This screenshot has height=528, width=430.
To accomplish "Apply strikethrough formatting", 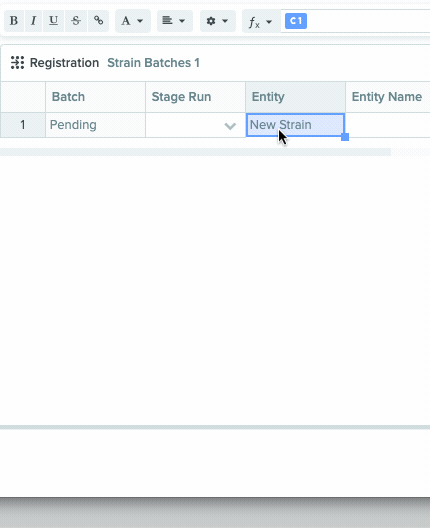I will pos(76,21).
